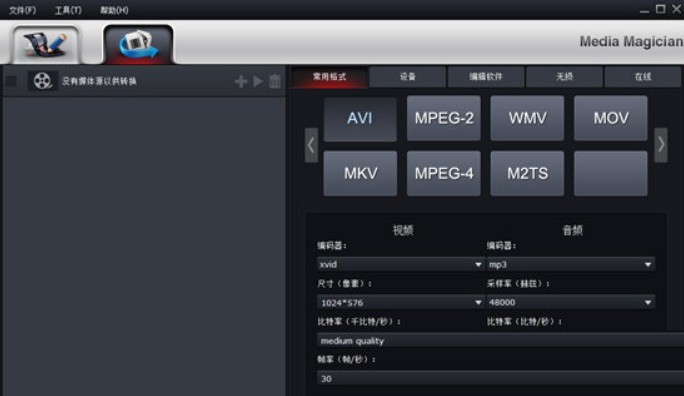The image size is (684, 396).
Task: Close the Media Magician window
Action: tap(677, 9)
